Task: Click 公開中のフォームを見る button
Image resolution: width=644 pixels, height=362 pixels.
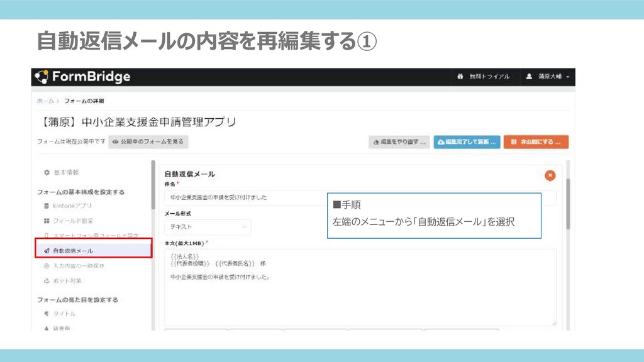Action: click(x=148, y=141)
